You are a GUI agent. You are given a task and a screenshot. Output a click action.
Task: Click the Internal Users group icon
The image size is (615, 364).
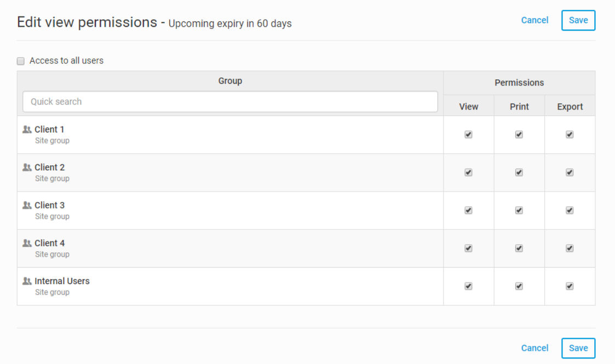(27, 281)
